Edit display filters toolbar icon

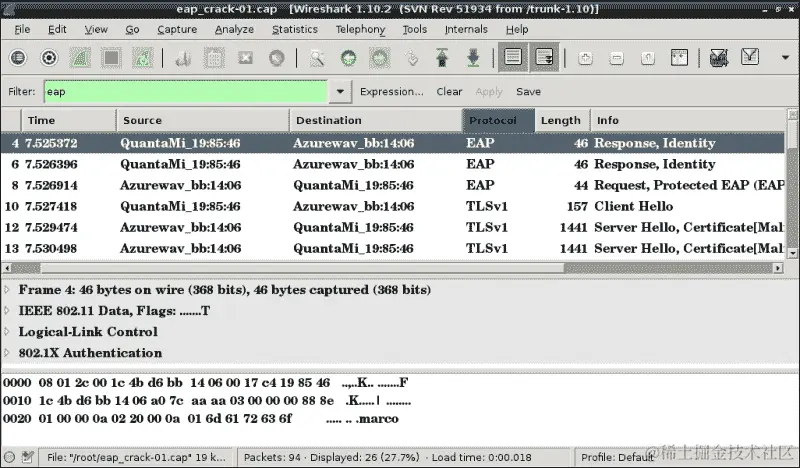[750, 58]
